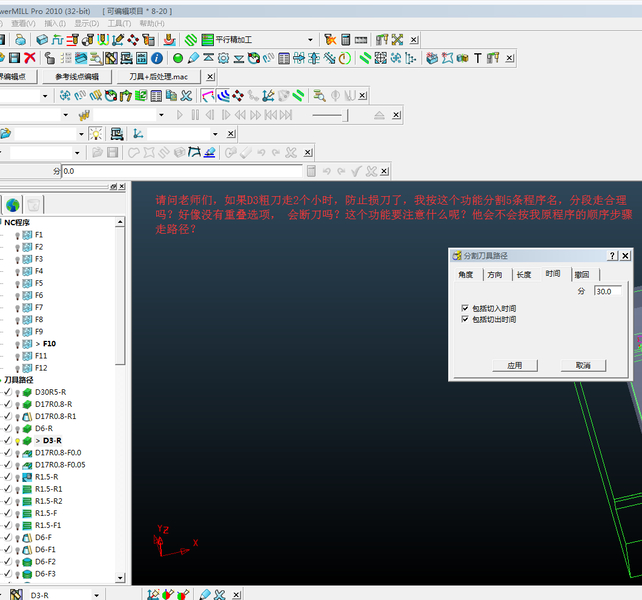Click toolpath icon of D30R5-R entry
Screen dimensions: 642x600
click(x=27, y=392)
